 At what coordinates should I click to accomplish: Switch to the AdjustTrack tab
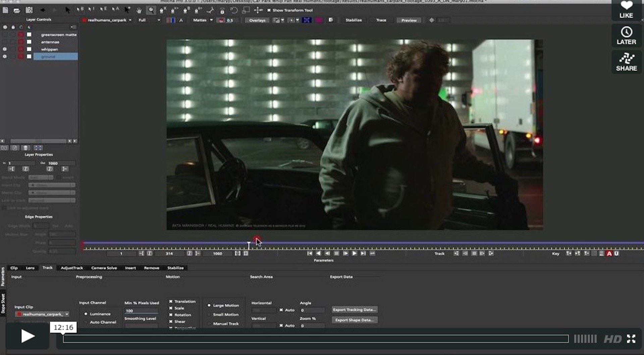point(72,268)
